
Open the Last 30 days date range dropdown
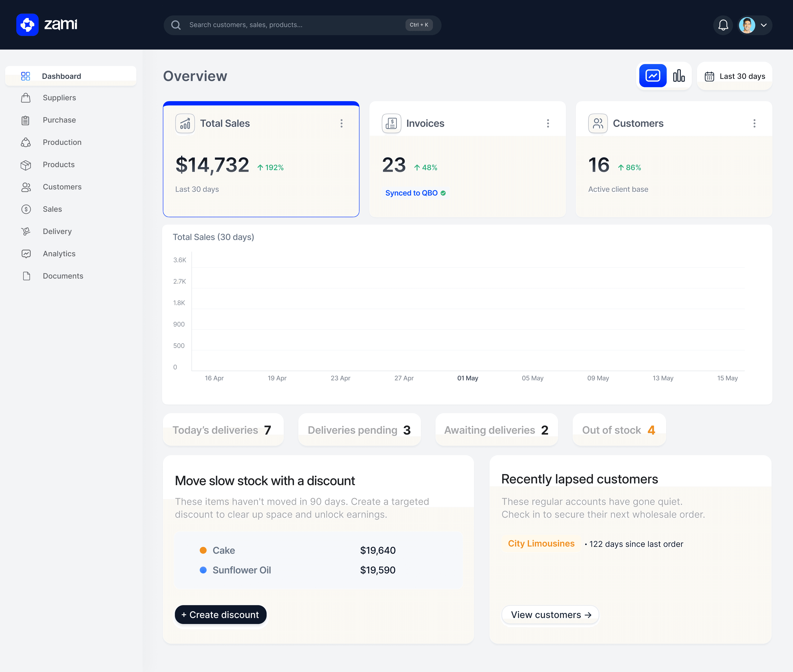pyautogui.click(x=734, y=76)
